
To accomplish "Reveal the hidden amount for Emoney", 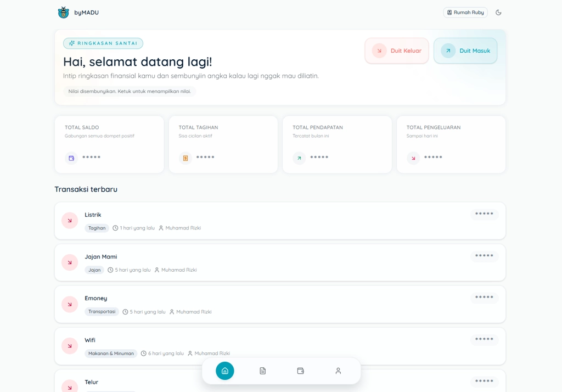I will 484,298.
